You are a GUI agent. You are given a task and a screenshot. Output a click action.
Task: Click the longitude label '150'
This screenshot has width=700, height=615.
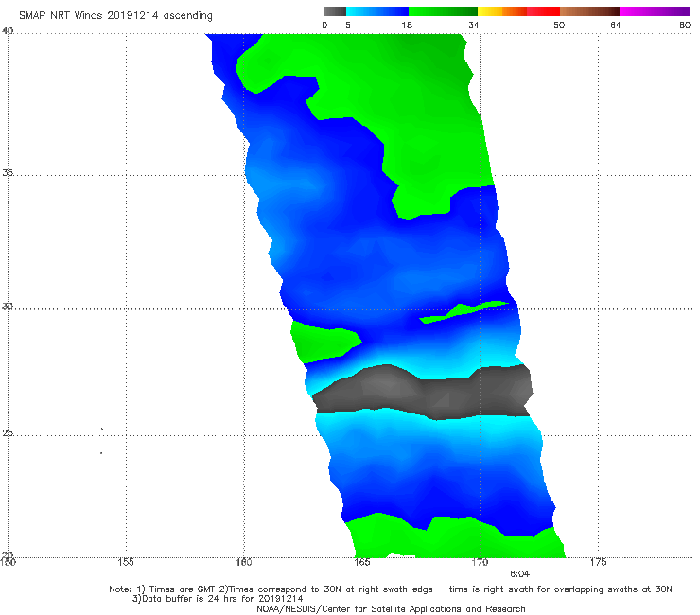(8, 562)
